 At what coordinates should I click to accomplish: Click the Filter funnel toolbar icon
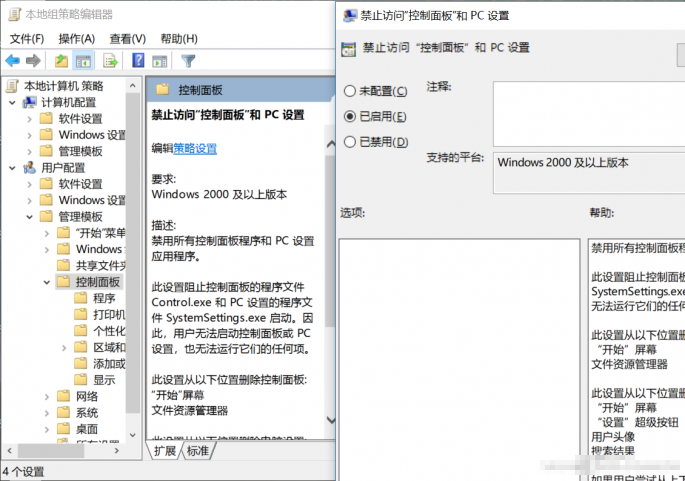click(188, 61)
